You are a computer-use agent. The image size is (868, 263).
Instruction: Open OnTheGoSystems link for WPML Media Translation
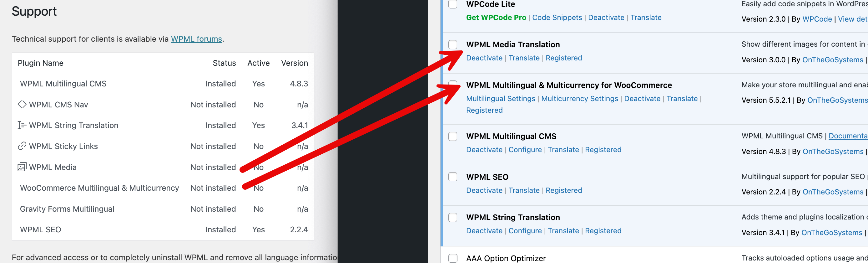pyautogui.click(x=833, y=60)
